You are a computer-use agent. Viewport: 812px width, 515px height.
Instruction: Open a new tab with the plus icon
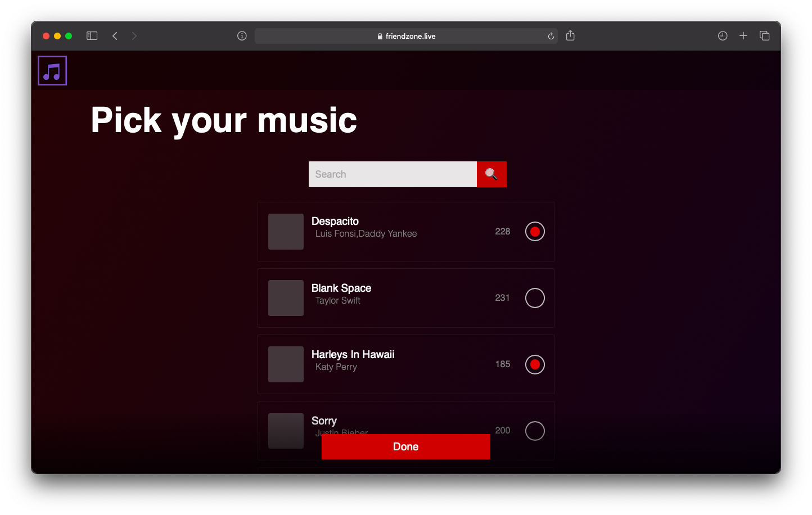pyautogui.click(x=743, y=36)
